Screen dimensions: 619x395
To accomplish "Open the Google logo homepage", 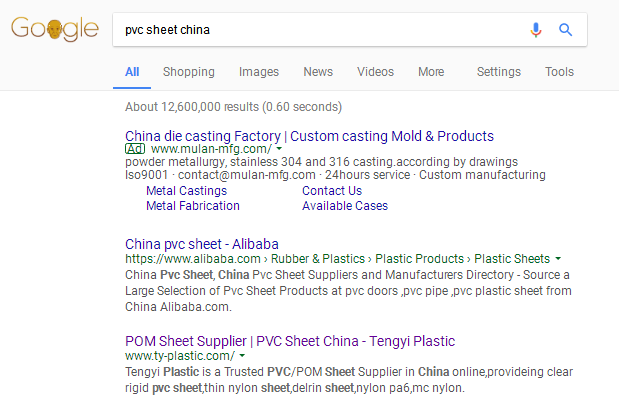I will [54, 29].
